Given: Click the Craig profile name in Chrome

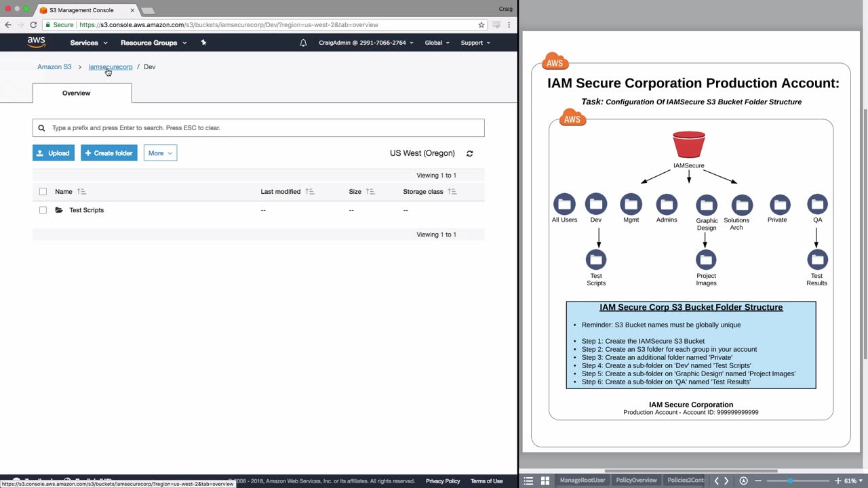Looking at the screenshot, I should pos(505,9).
